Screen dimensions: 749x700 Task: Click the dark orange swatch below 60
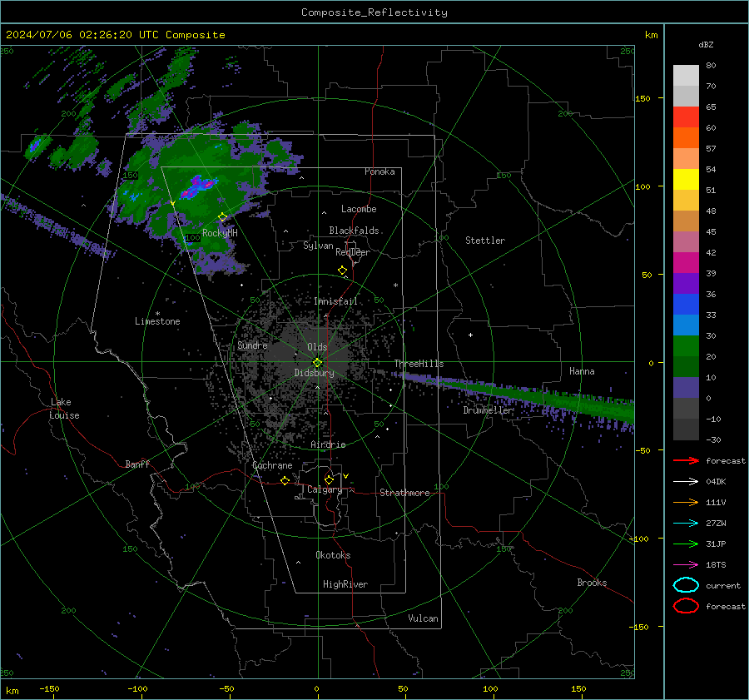tap(686, 137)
